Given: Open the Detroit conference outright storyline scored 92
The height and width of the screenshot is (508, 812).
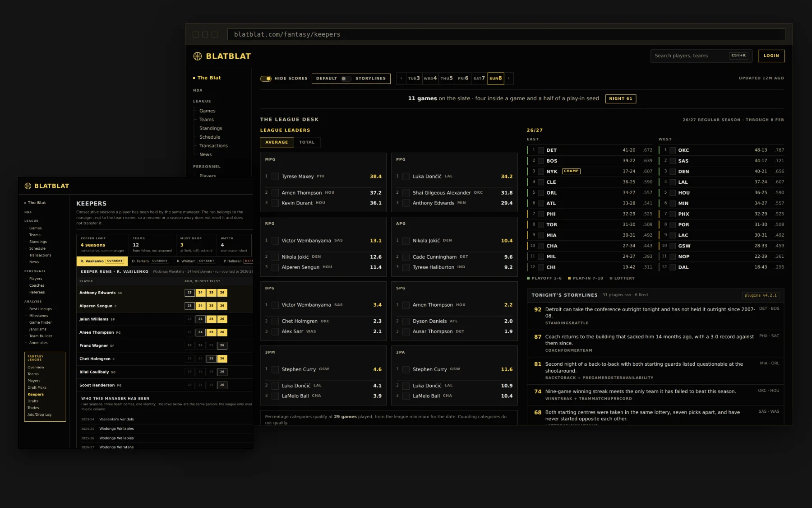Looking at the screenshot, I should click(655, 316).
